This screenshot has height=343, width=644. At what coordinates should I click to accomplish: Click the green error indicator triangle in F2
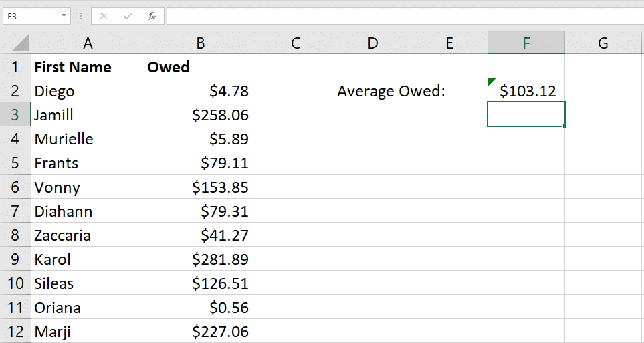[491, 82]
